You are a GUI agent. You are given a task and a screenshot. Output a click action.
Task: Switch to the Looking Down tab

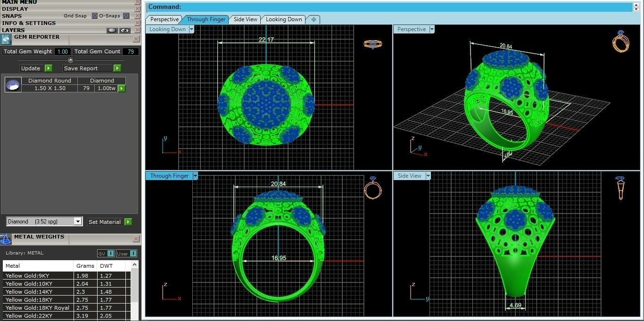(x=284, y=19)
